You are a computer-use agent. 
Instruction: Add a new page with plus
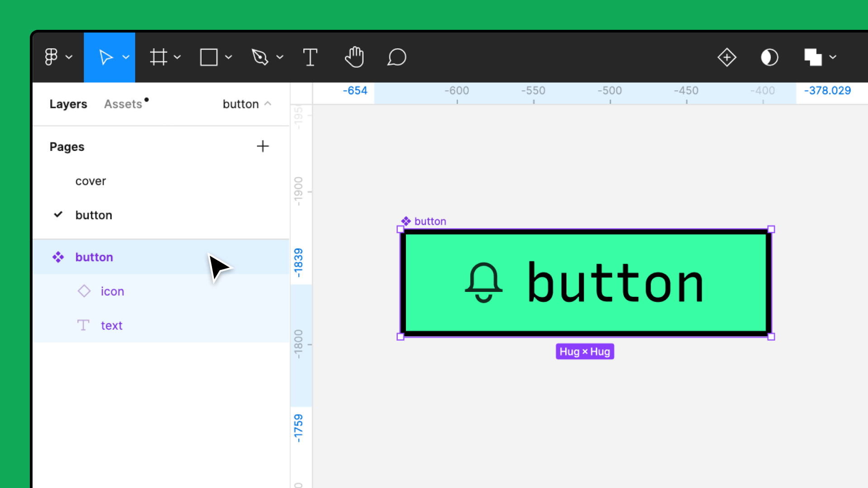point(263,146)
